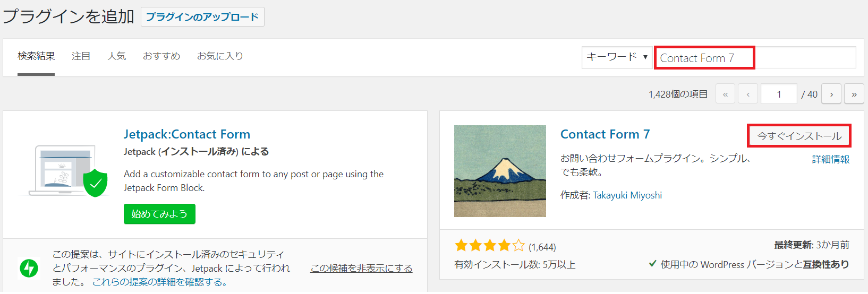Screen dimensions: 868x294
Task: Click 今すぐインストール for Contact Form 7
Action: 799,136
